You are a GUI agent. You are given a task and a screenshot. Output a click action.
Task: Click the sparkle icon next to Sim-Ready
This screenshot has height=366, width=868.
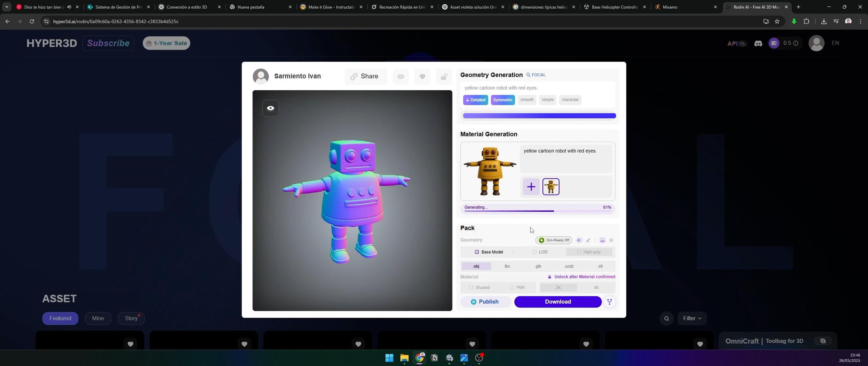coord(579,240)
